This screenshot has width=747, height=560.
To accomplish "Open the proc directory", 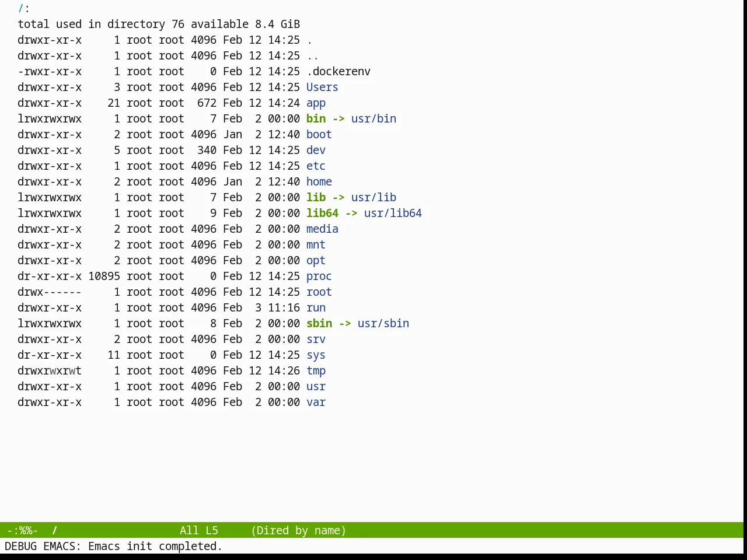I will pyautogui.click(x=319, y=276).
